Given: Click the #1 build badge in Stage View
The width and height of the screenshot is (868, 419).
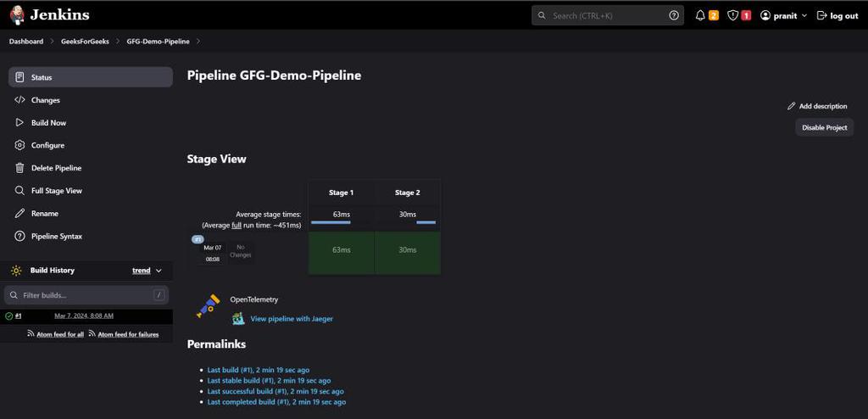Looking at the screenshot, I should coord(198,239).
